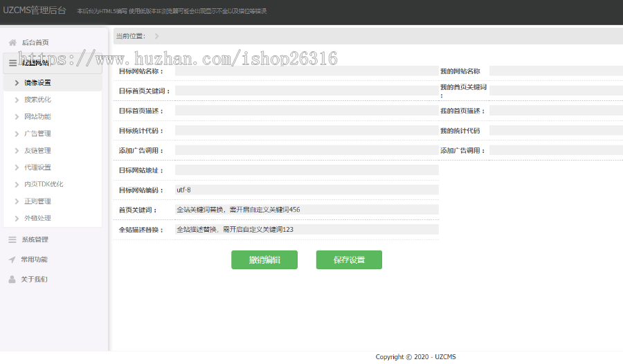Click the breadcrumb arrow after 当前位置
623x364 pixels.
[156, 36]
